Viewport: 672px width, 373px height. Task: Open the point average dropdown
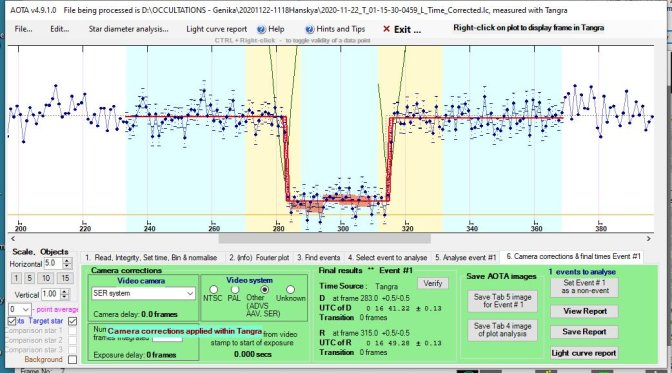20,309
